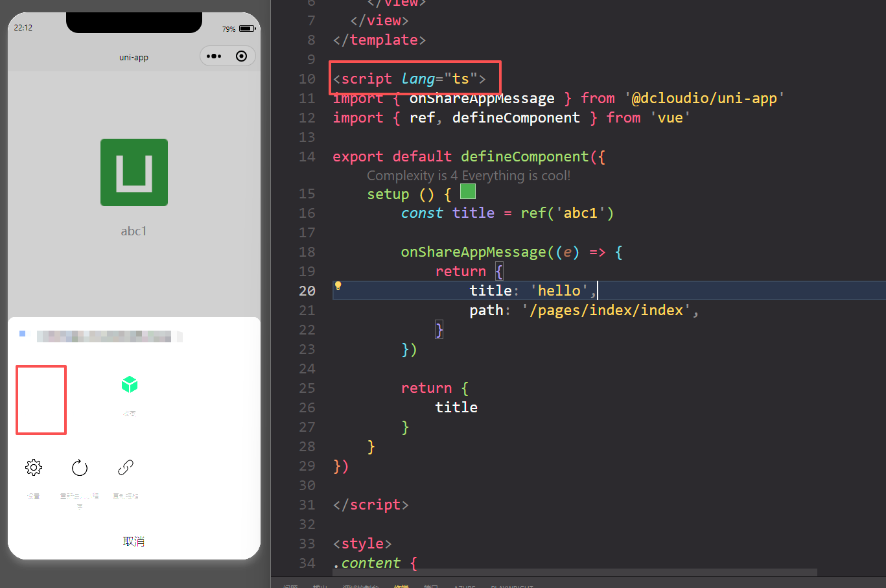Click the empty red-outlined box in the sheet

coord(41,400)
